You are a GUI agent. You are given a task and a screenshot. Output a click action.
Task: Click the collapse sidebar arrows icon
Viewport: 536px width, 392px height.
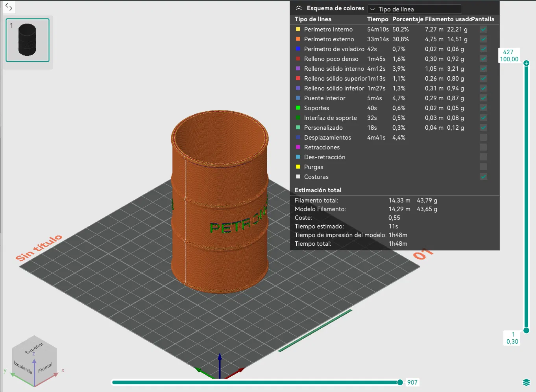9,6
